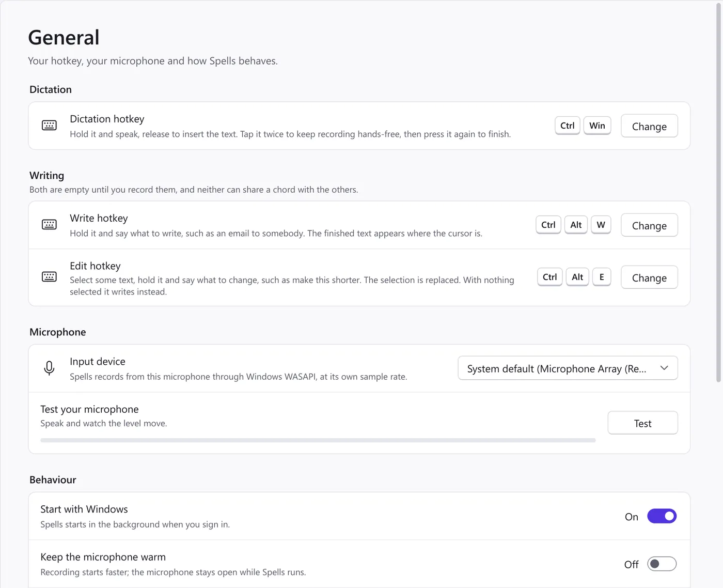The image size is (723, 588).
Task: Click the Alt key chip for Edit hotkey
Action: pos(577,277)
